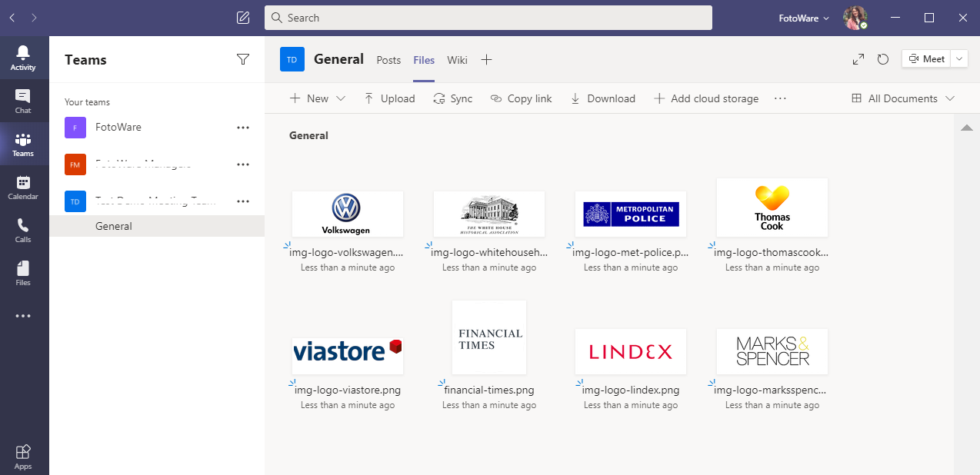Copy a link using Copy link
Image resolution: width=980 pixels, height=475 pixels.
(x=521, y=98)
